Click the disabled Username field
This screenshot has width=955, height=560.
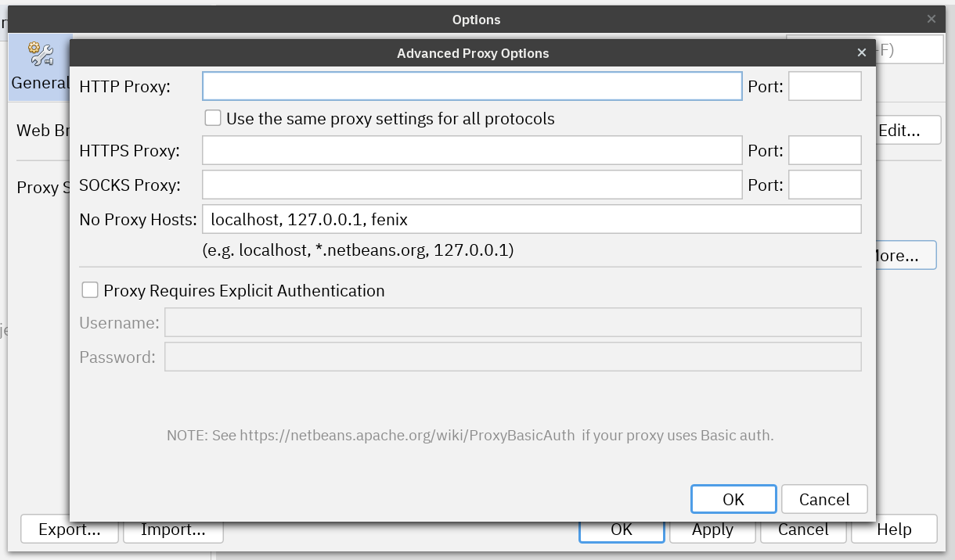pos(513,322)
